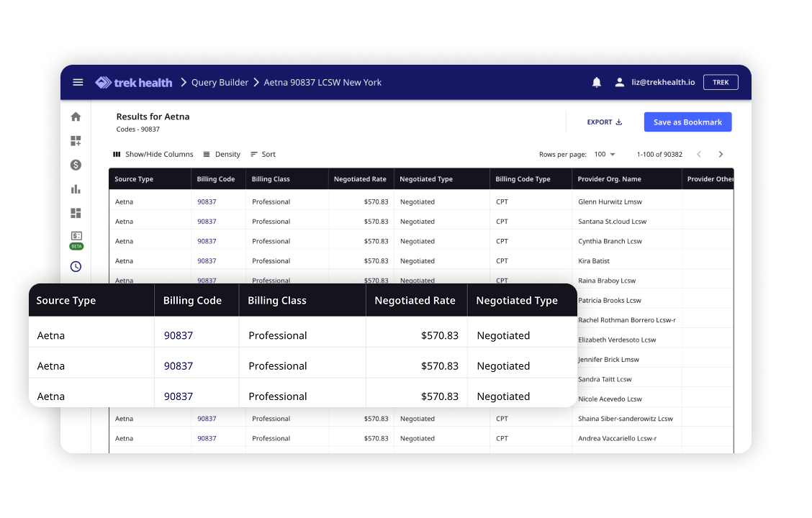The height and width of the screenshot is (518, 812).
Task: Open the Sort options
Action: point(263,154)
